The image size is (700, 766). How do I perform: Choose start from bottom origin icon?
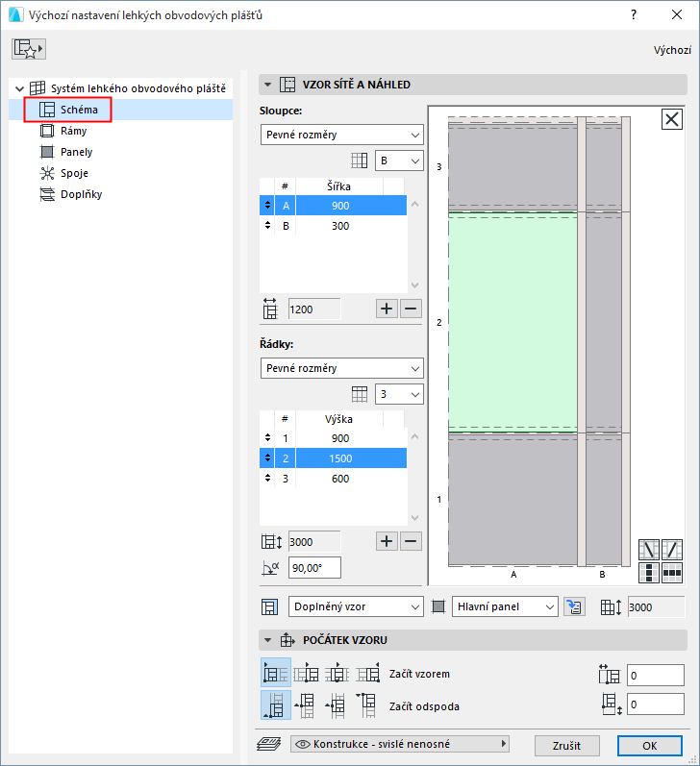[276, 705]
